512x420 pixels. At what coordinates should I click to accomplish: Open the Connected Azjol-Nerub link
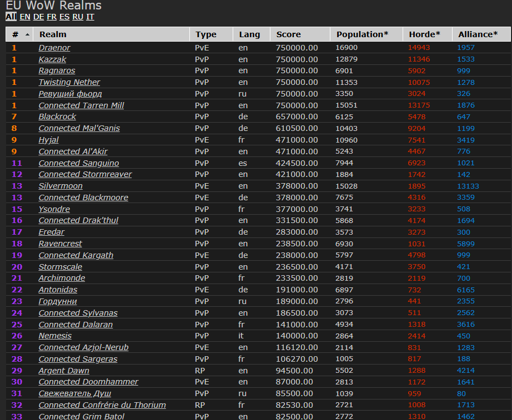(83, 347)
